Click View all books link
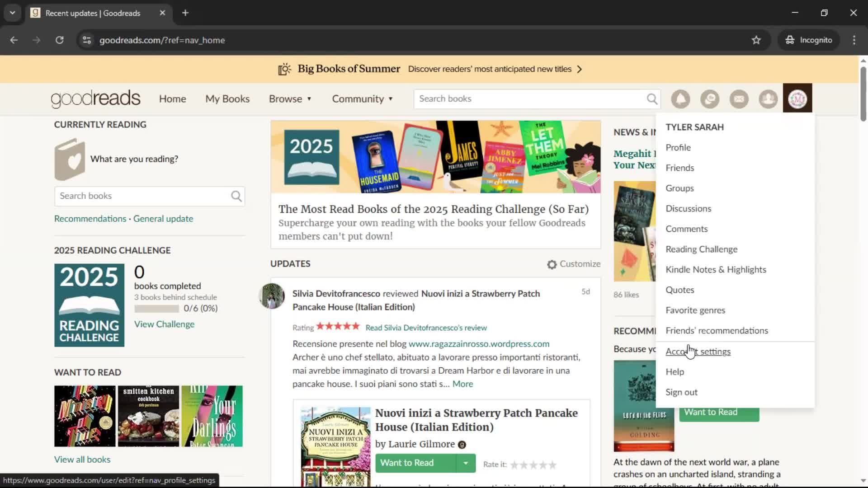This screenshot has height=488, width=868. 82,460
